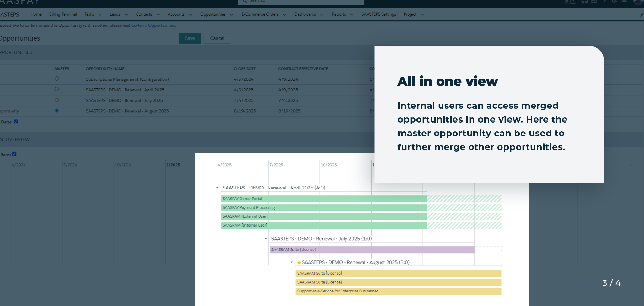Viewport: 644px width, 306px height.
Task: Click the 1/2025 timeline date marker
Action: click(x=173, y=165)
